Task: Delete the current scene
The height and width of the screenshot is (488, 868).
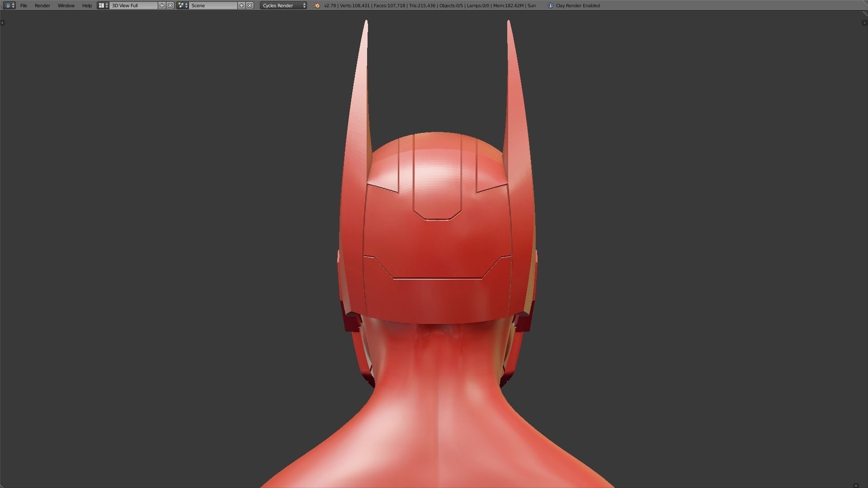Action: (250, 5)
